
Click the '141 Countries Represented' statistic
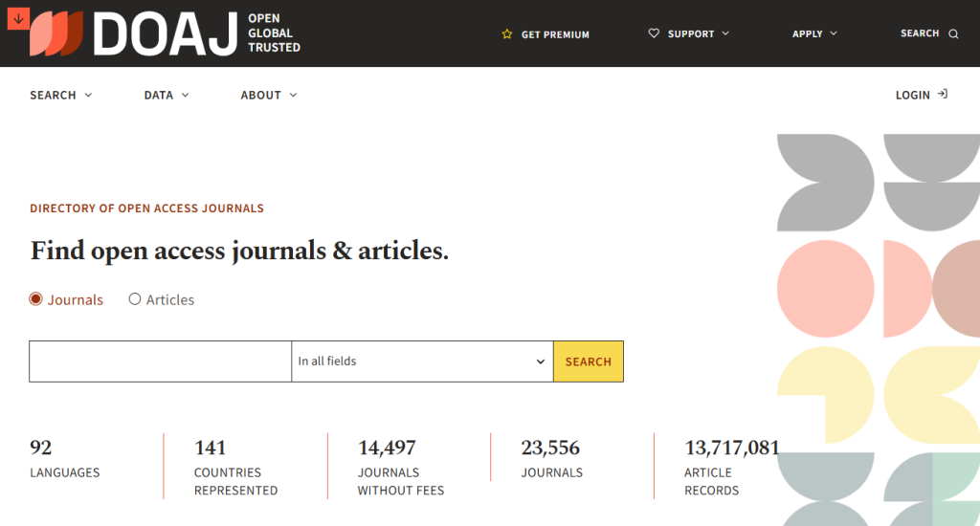pyautogui.click(x=235, y=468)
